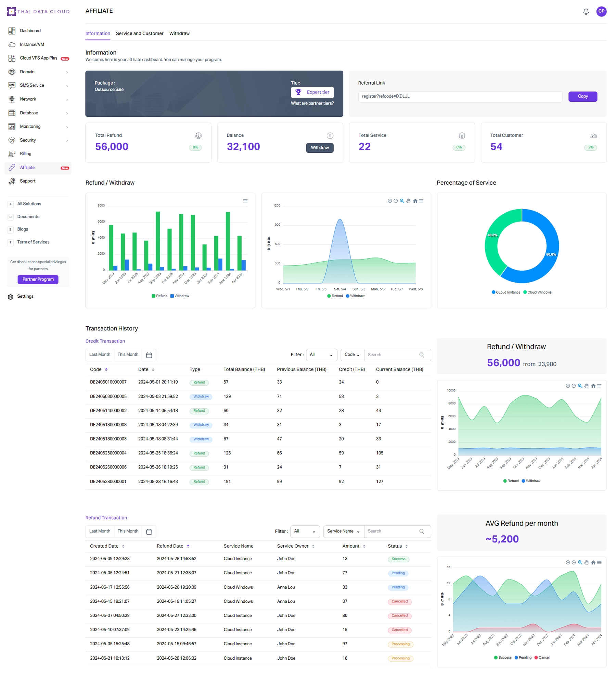Toggle Cancel series in AVG refund chart legend
The image size is (616, 686).
click(542, 658)
